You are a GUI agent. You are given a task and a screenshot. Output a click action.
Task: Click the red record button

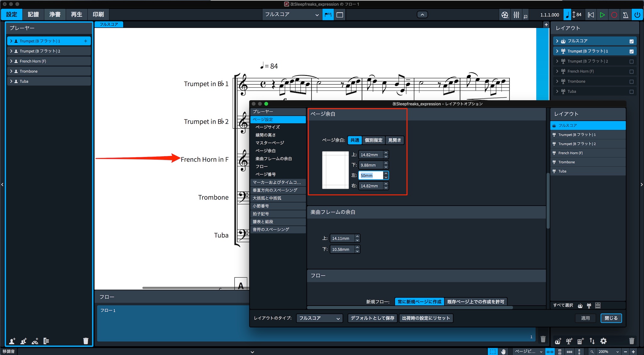(x=614, y=15)
